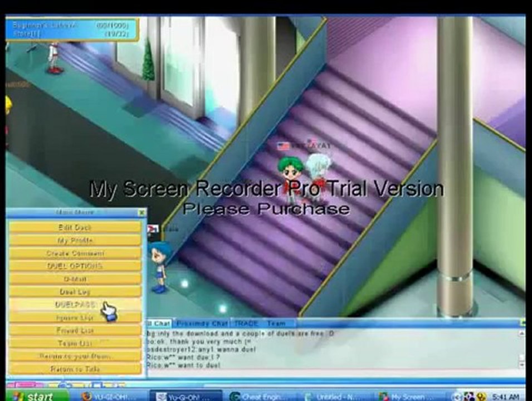The height and width of the screenshot is (401, 532).
Task: Switch to Firefox YU-GI-OH taskbar window
Action: 109,396
